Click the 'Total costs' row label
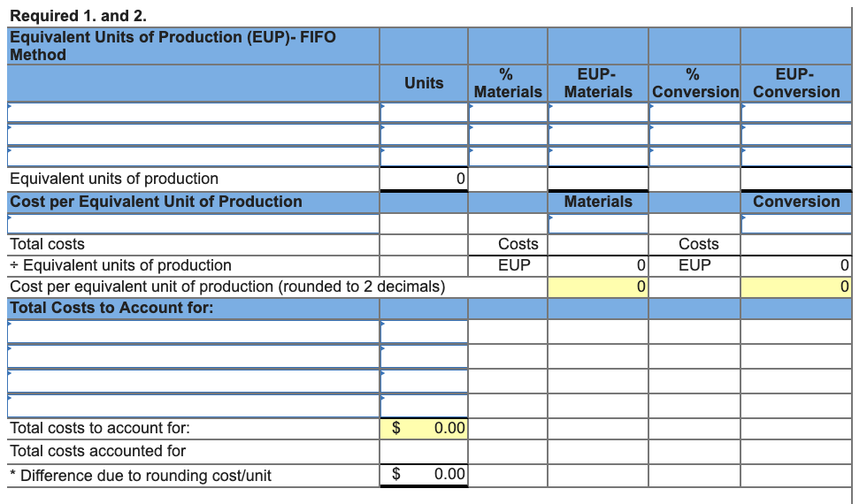The width and height of the screenshot is (867, 504). (x=48, y=244)
